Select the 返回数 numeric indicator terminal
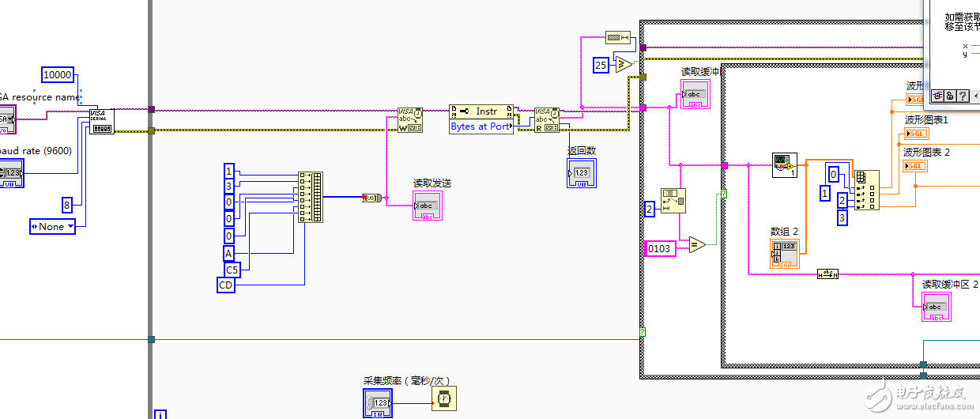Screen dimensions: 980x419 pos(581,172)
